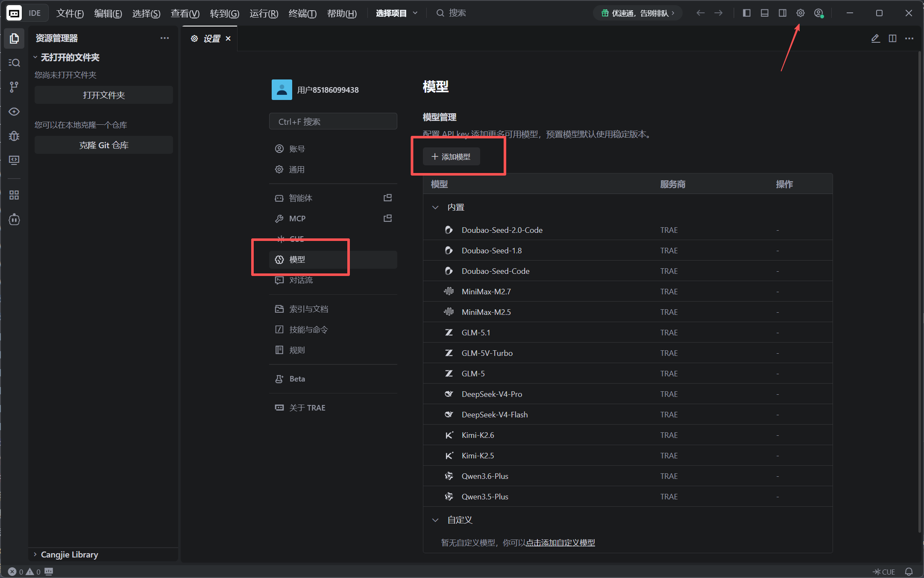Open editor more actions ellipsis
This screenshot has height=578, width=924.
tap(909, 38)
